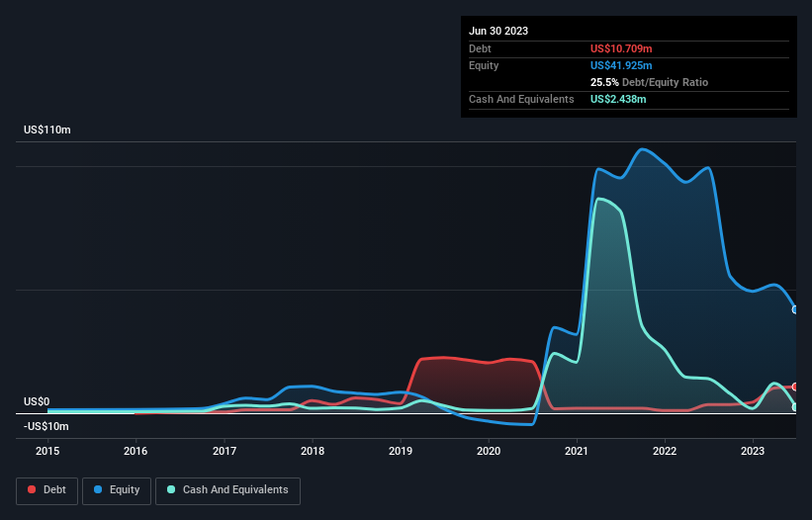Click the 2022 x-axis label
Viewport: 812px width, 520px height.
coord(665,451)
